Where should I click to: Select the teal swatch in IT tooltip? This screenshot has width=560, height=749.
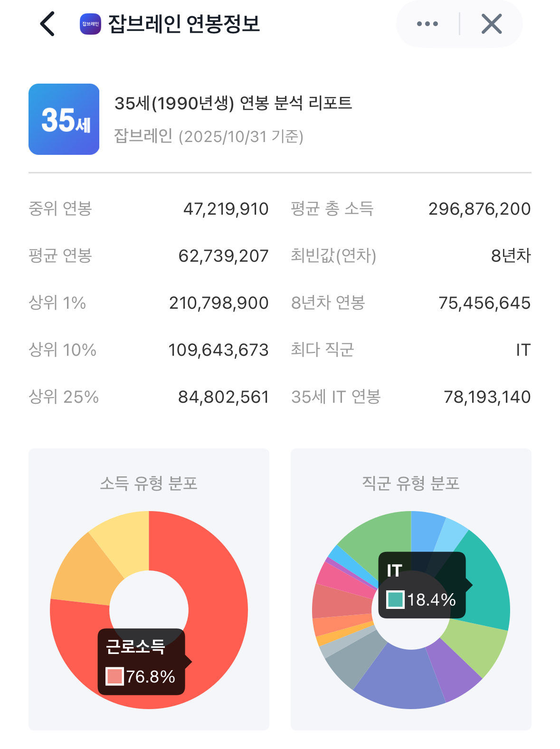[x=395, y=599]
